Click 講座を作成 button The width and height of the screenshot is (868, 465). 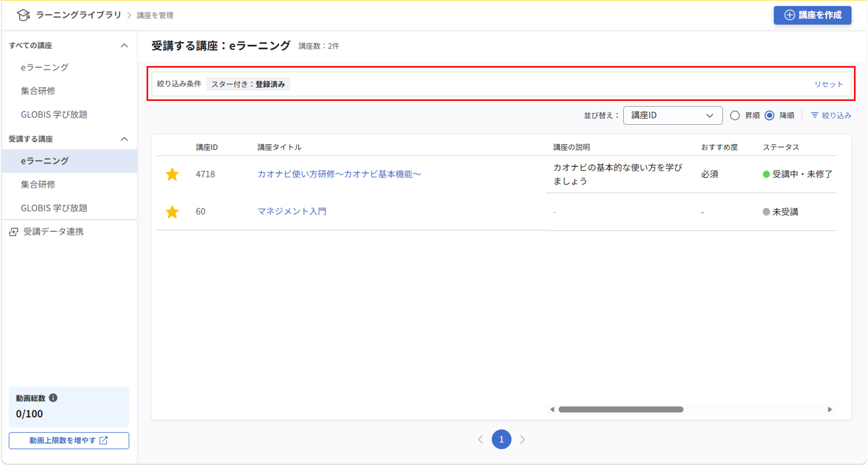click(x=812, y=15)
